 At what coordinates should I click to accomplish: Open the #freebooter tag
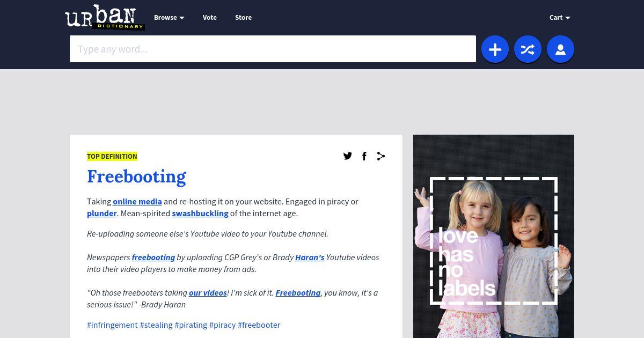pyautogui.click(x=259, y=325)
